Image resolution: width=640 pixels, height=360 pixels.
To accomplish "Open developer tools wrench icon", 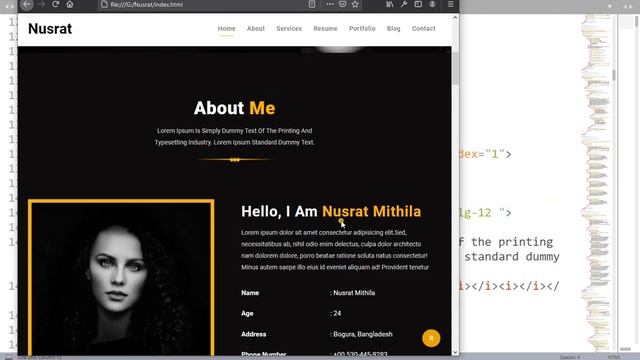I will (x=404, y=4).
